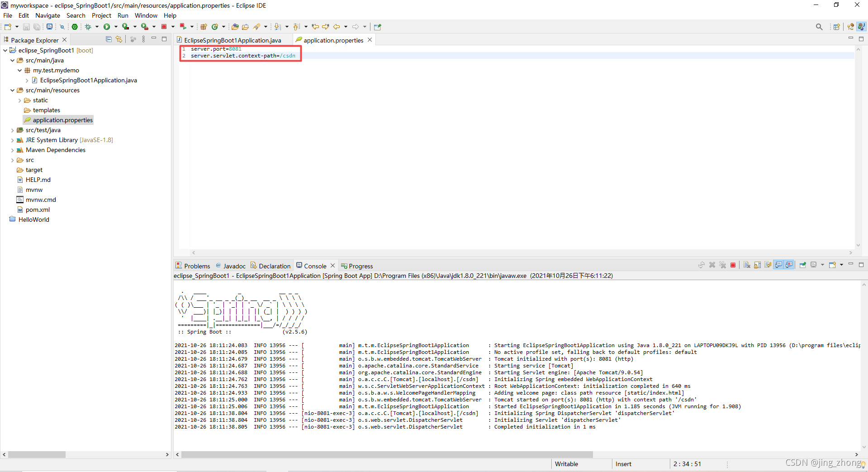Click Package Explorer horizontal scrollbar thumb

point(37,454)
